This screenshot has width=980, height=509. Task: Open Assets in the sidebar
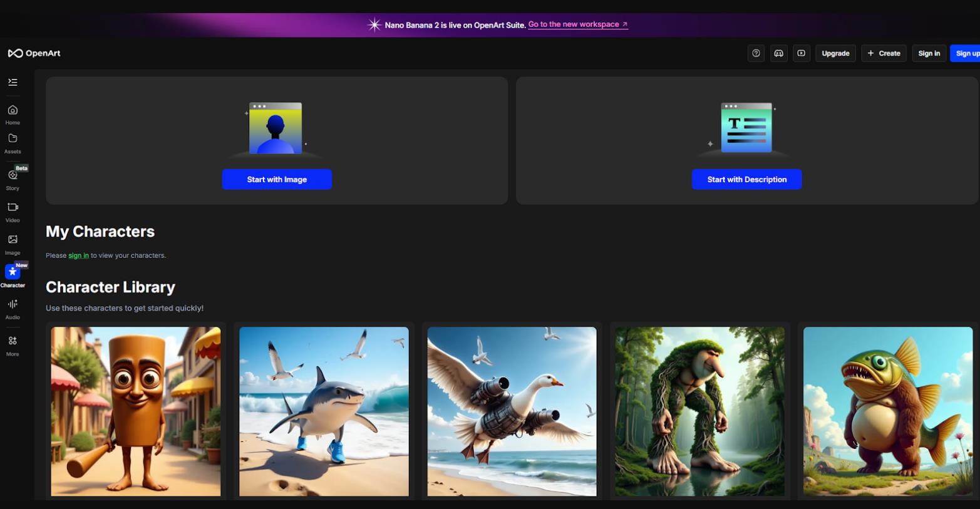13,143
